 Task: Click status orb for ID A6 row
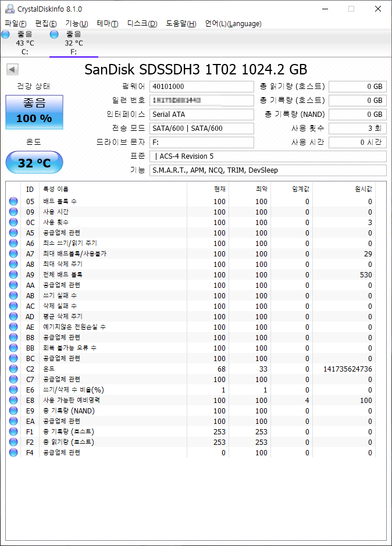[x=13, y=243]
